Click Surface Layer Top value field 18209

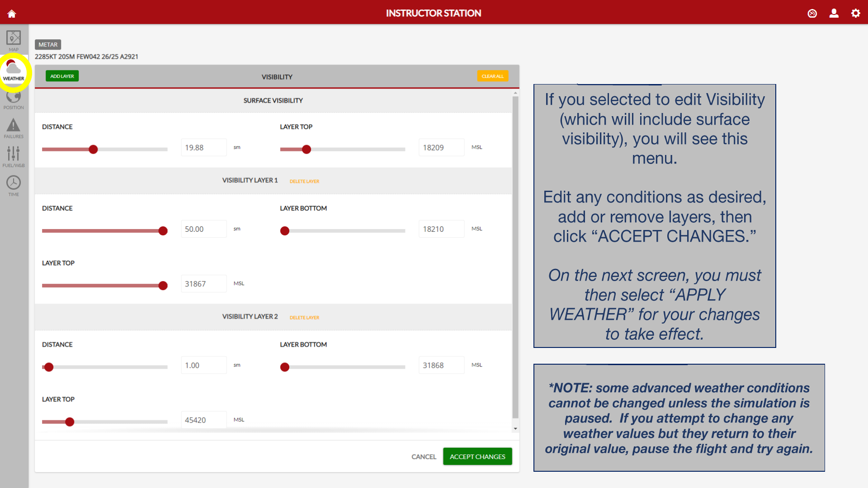tap(441, 147)
